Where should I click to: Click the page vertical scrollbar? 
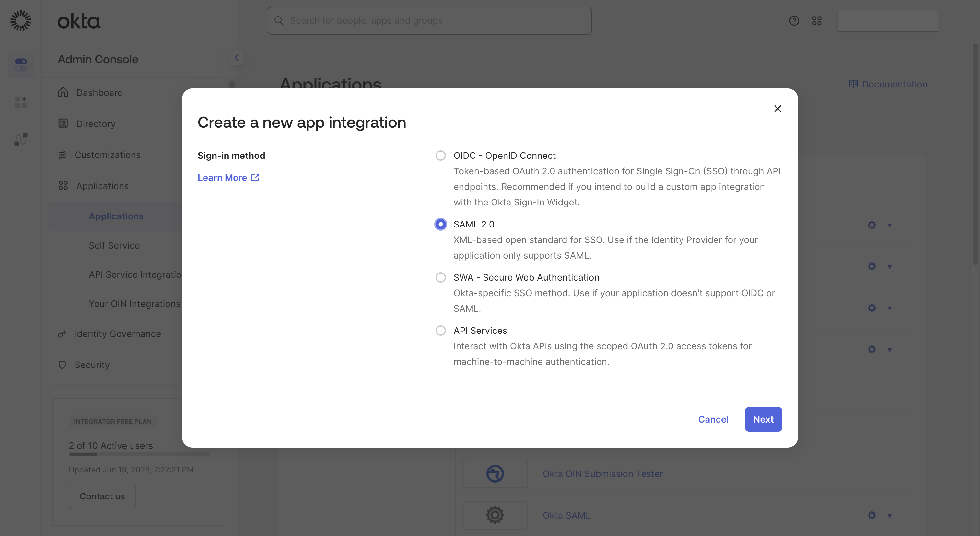click(975, 154)
